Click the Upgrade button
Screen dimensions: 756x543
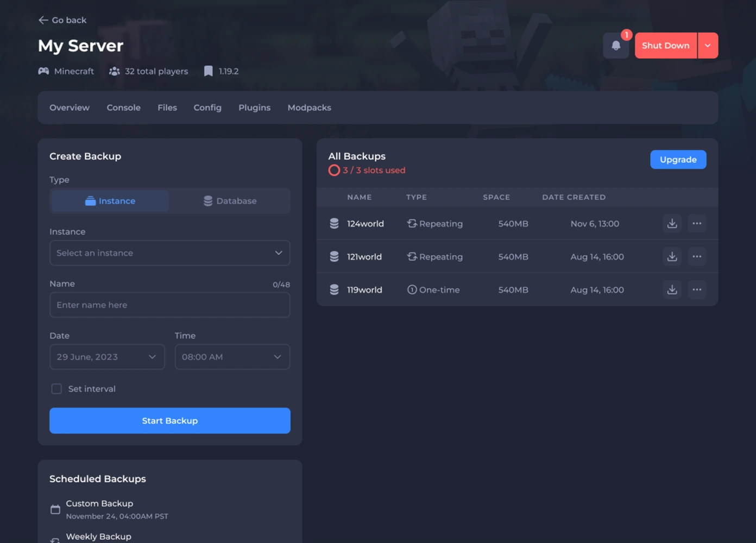(678, 160)
